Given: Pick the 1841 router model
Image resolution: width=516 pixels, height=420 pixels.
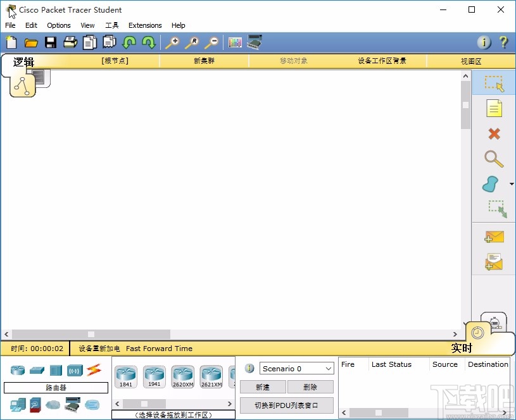Looking at the screenshot, I should tap(126, 376).
